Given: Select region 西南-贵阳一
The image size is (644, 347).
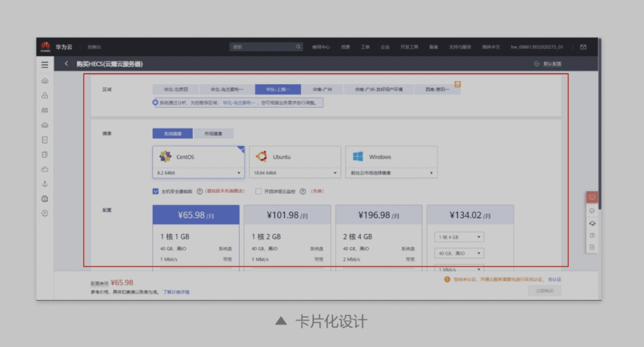Looking at the screenshot, I should click(x=437, y=89).
